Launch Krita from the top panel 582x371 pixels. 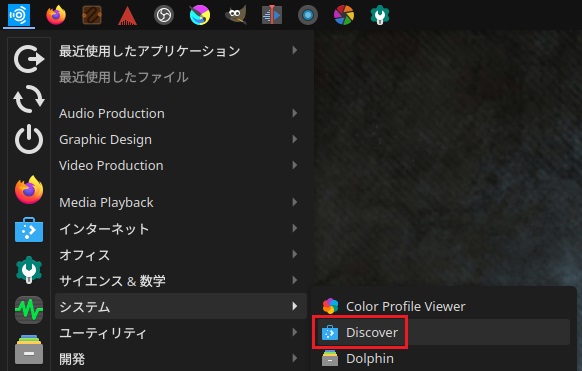tap(200, 15)
